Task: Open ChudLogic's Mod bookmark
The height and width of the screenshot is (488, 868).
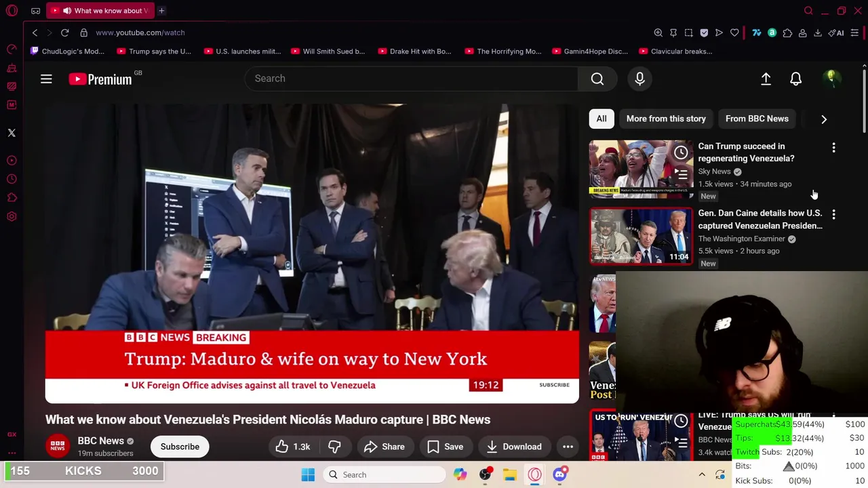Action: tap(66, 52)
